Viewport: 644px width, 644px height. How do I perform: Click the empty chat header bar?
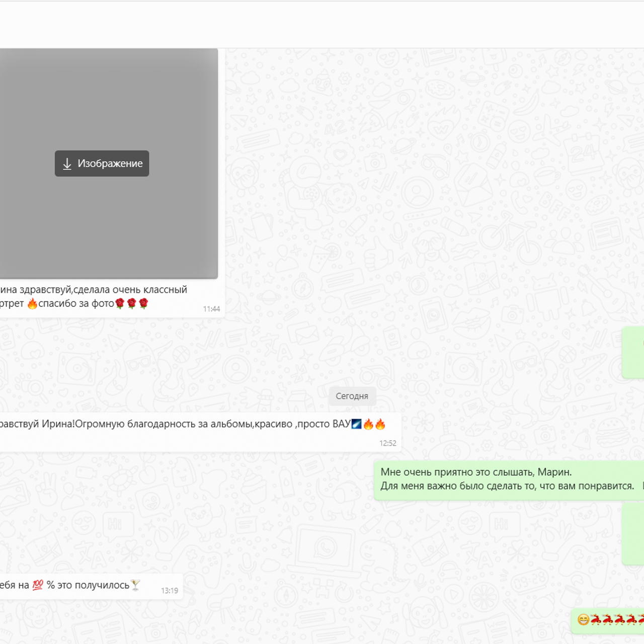(x=322, y=25)
